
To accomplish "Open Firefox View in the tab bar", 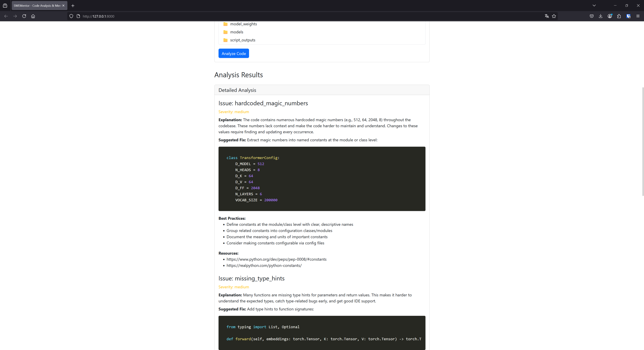I will pyautogui.click(x=5, y=5).
